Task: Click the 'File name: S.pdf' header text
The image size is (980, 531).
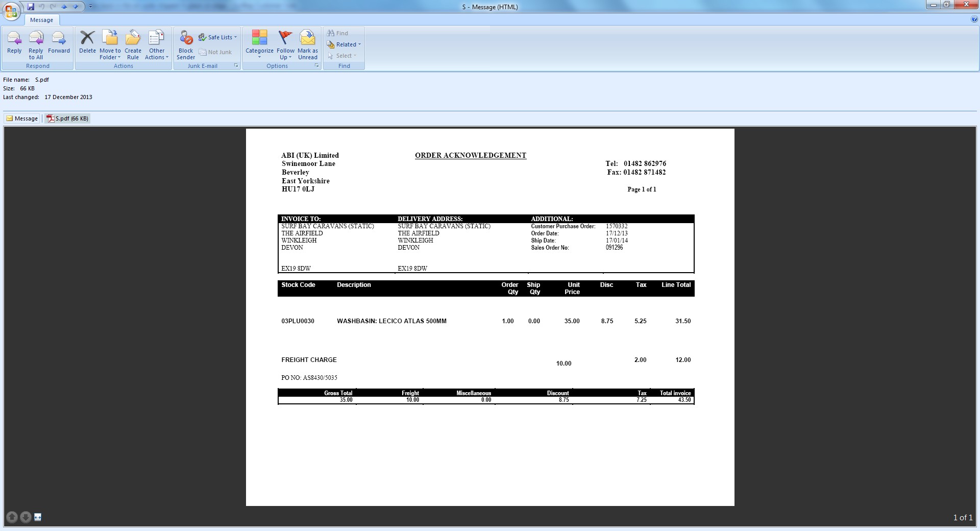Action: click(26, 80)
